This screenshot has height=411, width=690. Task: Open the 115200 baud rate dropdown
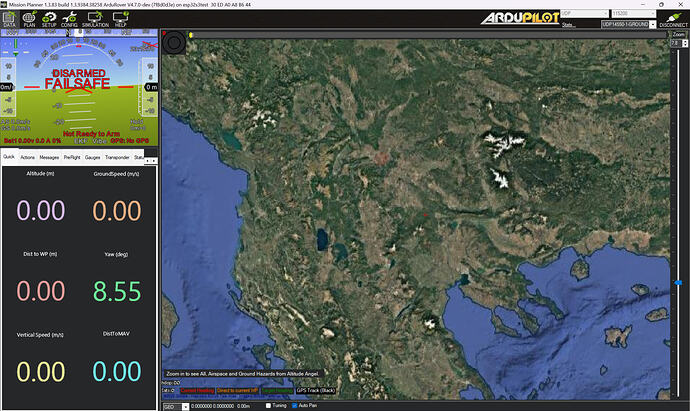coord(634,14)
